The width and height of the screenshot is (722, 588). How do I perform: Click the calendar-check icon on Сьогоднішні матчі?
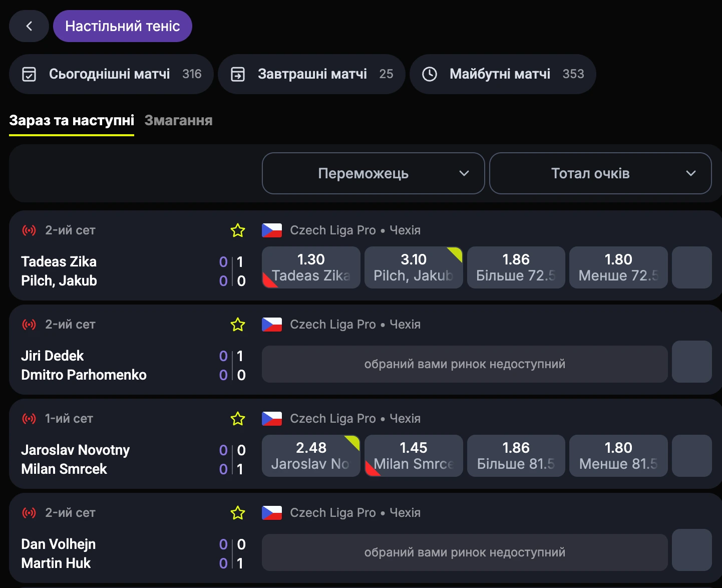pyautogui.click(x=29, y=74)
